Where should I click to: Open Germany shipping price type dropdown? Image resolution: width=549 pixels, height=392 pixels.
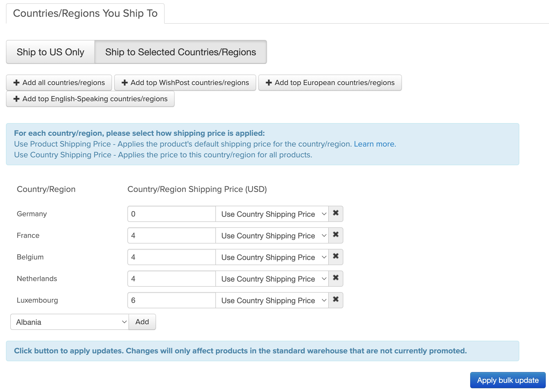[x=272, y=214]
